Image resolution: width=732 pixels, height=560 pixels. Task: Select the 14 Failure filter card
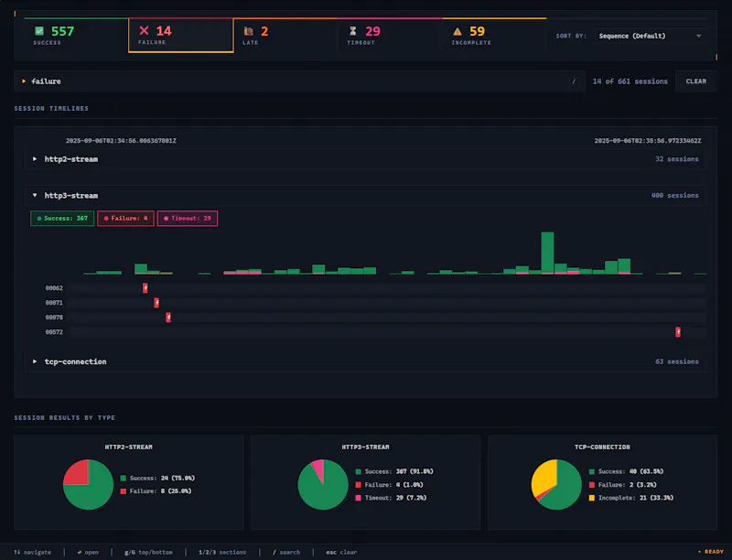click(x=180, y=36)
